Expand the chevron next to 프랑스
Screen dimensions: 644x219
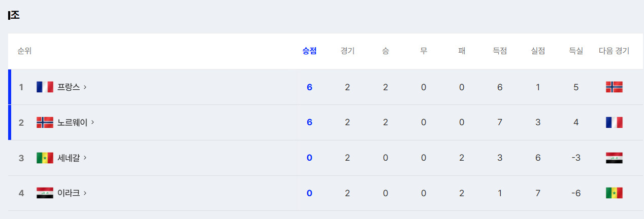click(85, 87)
